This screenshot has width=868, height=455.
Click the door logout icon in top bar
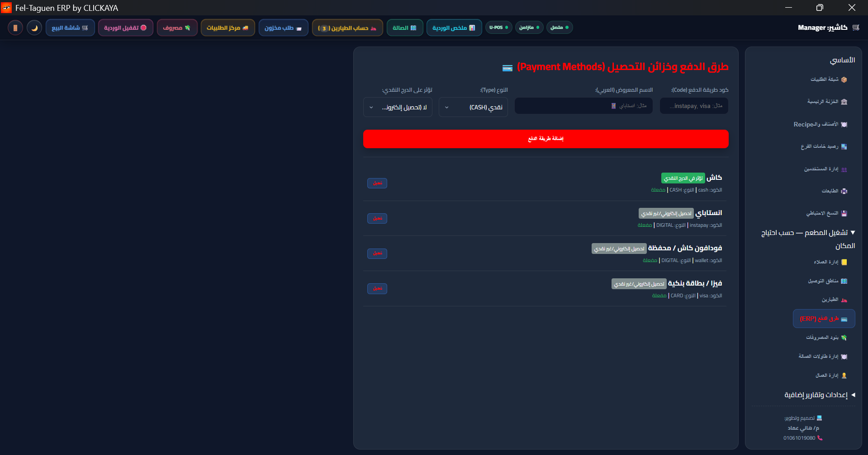(15, 28)
